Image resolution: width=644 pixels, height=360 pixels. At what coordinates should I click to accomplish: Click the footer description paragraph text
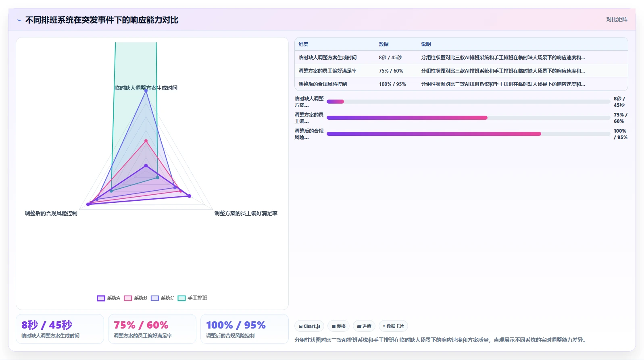click(440, 340)
